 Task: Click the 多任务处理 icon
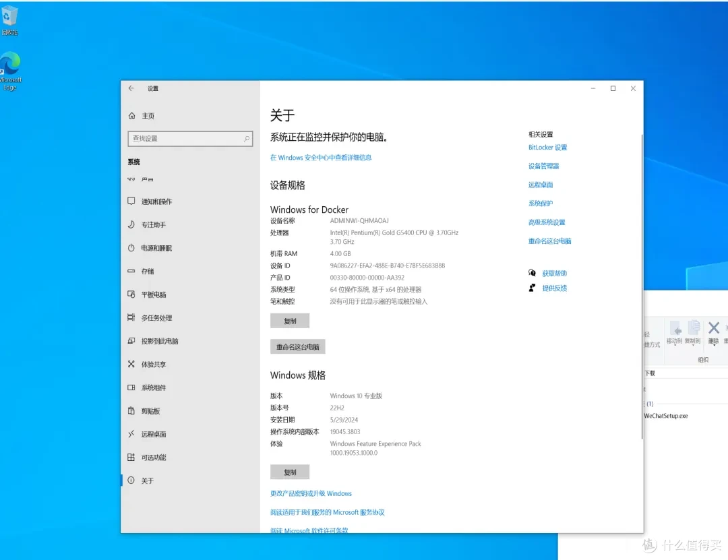pos(131,317)
